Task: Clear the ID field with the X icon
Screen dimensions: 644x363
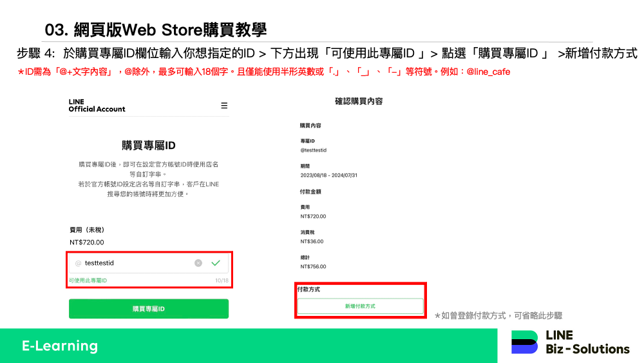Action: click(198, 263)
